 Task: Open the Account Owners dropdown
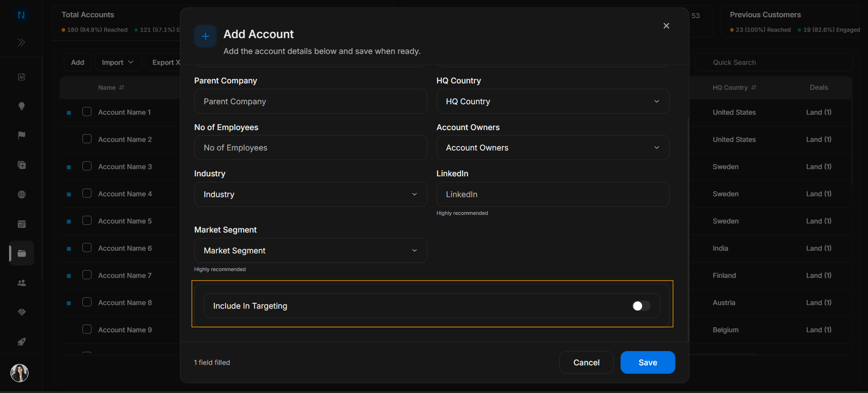click(x=552, y=148)
